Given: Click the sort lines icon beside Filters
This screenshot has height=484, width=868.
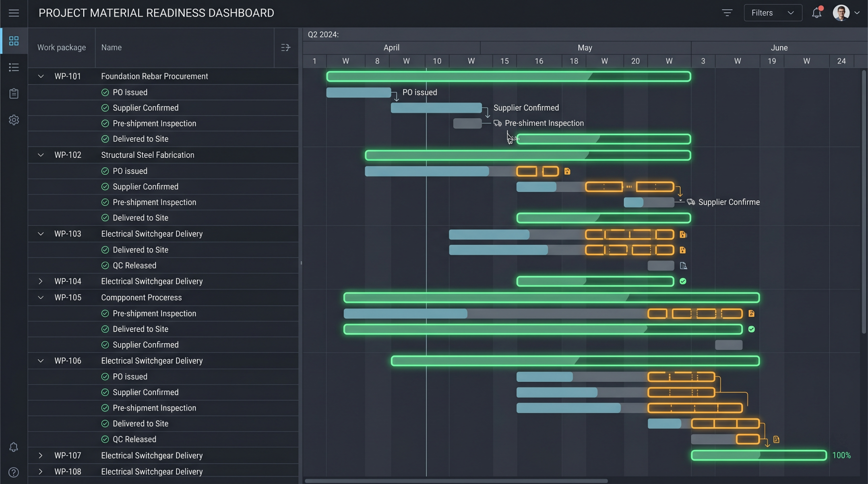Looking at the screenshot, I should tap(727, 13).
